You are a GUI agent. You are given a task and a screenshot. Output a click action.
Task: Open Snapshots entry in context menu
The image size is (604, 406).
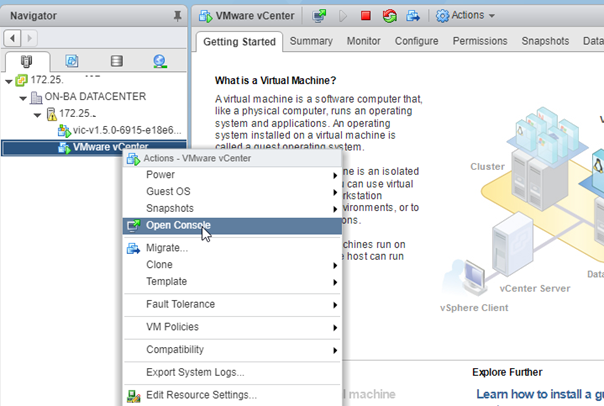coord(232,208)
